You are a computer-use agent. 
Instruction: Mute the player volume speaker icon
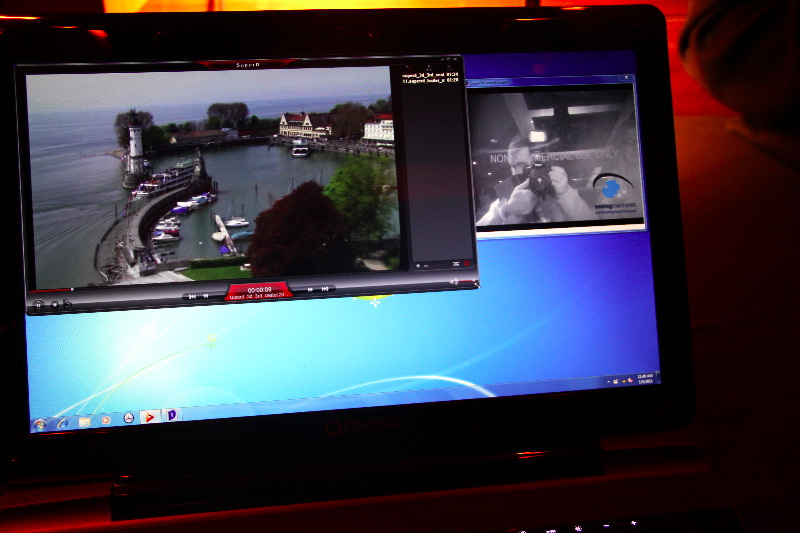(453, 282)
